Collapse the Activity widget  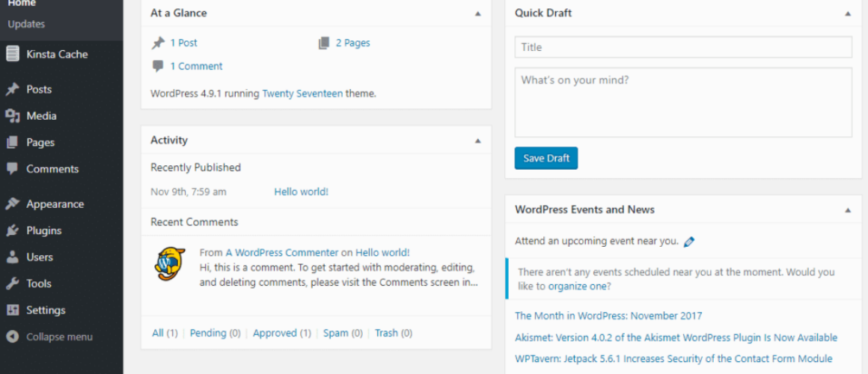[x=477, y=141]
